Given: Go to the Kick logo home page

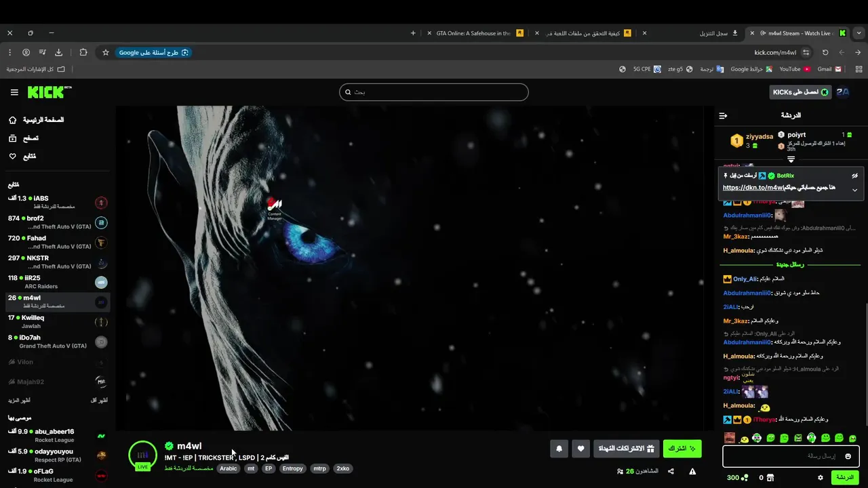Looking at the screenshot, I should click(50, 92).
